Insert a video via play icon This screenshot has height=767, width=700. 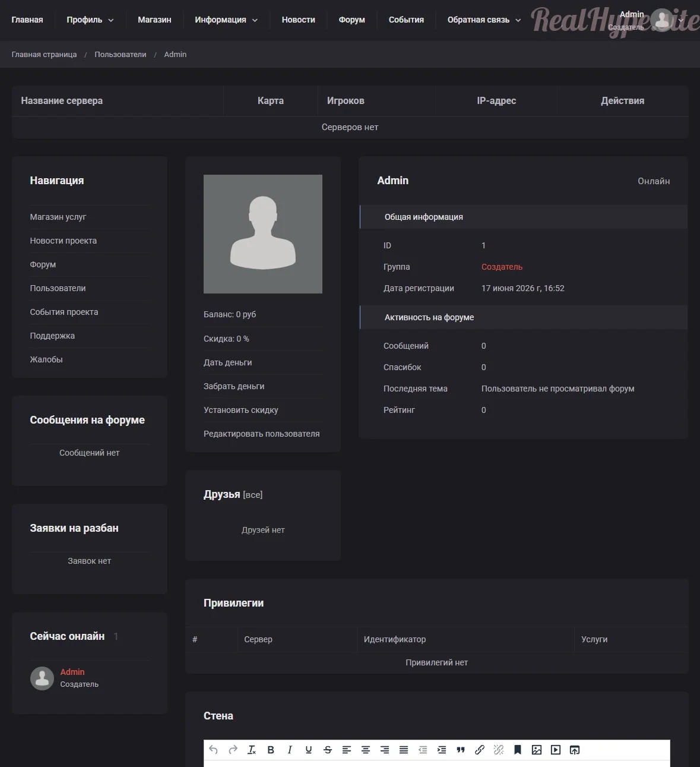click(x=556, y=750)
